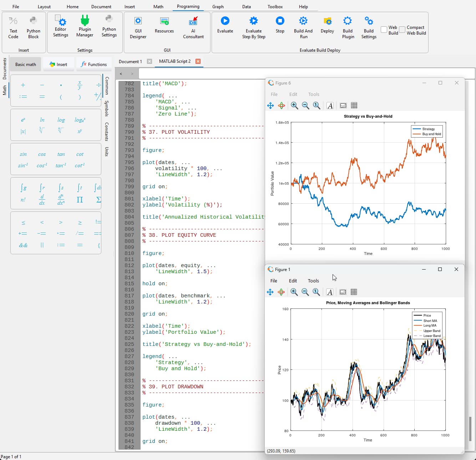Insert the log function from palette
The height and width of the screenshot is (460, 476).
(x=61, y=120)
